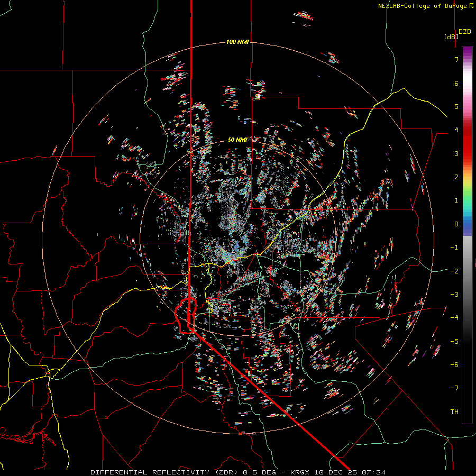This screenshot has width=476, height=476.
Task: Click the 100 NMI range ring label
Action: (x=237, y=42)
